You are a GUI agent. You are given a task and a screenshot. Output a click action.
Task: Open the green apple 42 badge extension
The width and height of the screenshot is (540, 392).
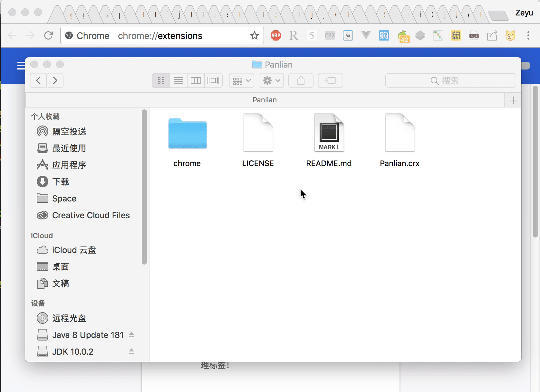403,36
